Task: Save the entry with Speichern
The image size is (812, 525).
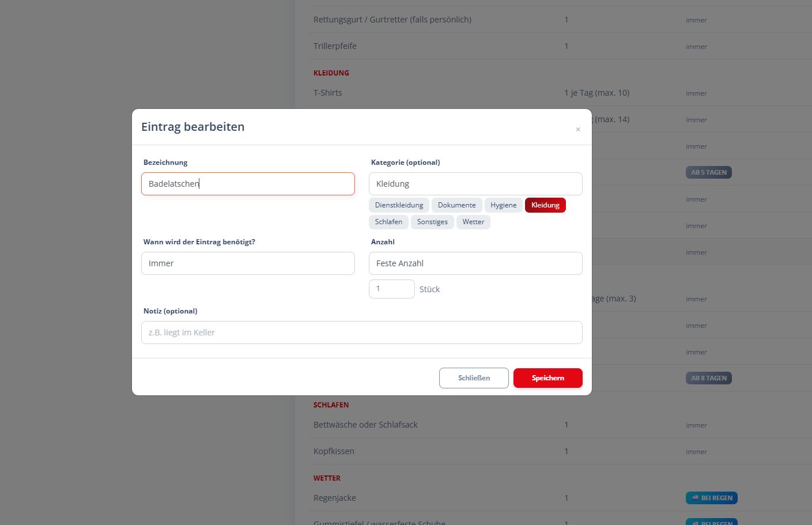Action: (548, 378)
